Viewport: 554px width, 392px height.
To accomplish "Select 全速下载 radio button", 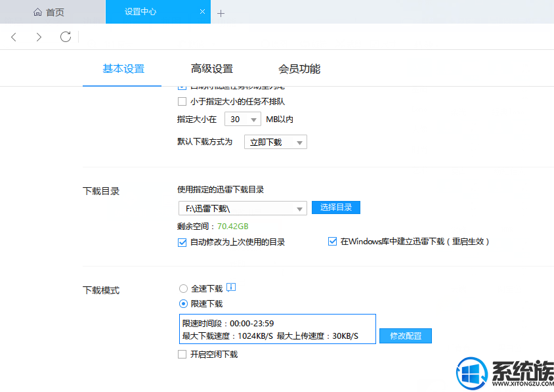I will click(x=183, y=289).
